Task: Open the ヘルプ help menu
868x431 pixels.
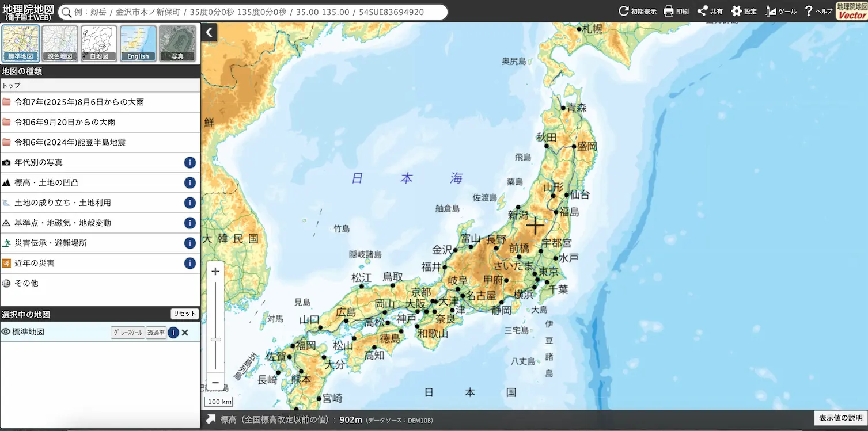Action: click(818, 11)
